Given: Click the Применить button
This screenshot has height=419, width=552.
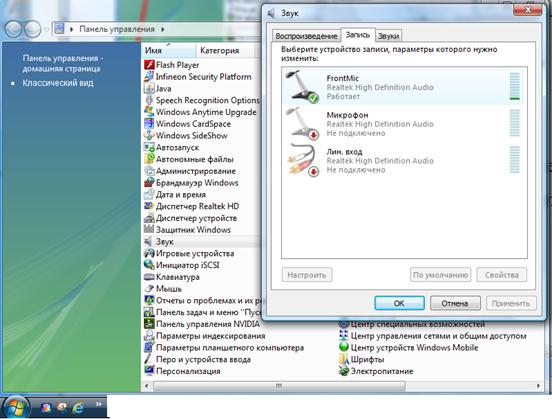Looking at the screenshot, I should pyautogui.click(x=511, y=303).
